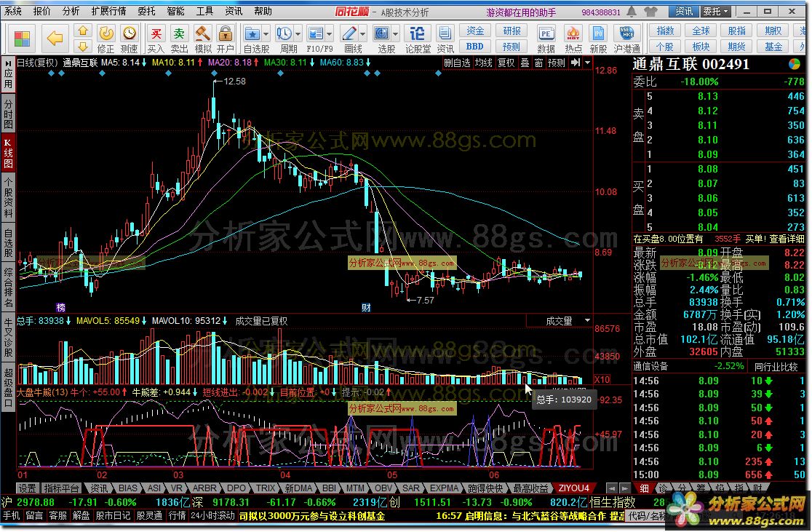This screenshot has width=812, height=532.
Task: Select the EXPMA indicator tab
Action: tap(444, 488)
